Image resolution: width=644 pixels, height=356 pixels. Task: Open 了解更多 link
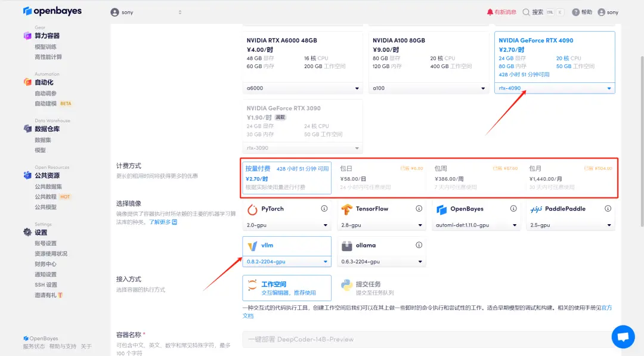pyautogui.click(x=163, y=222)
